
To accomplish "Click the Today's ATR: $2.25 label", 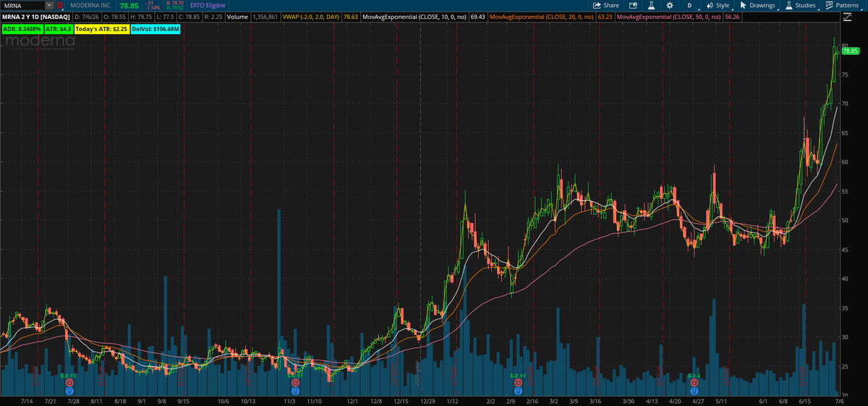I will pos(101,29).
